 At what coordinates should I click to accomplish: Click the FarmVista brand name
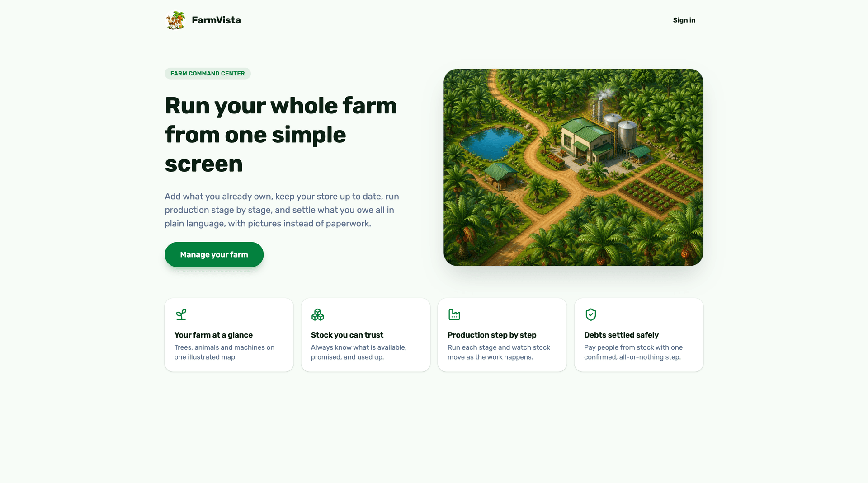pos(216,20)
